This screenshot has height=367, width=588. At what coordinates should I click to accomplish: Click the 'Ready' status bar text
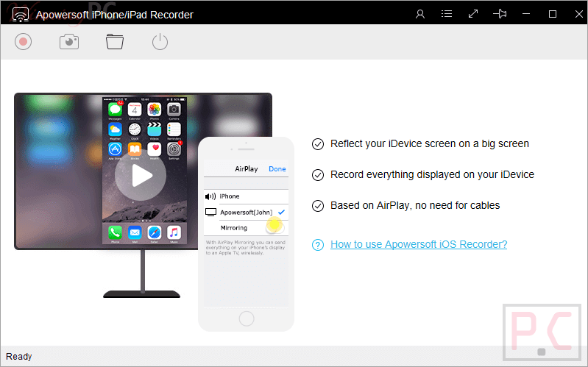18,357
